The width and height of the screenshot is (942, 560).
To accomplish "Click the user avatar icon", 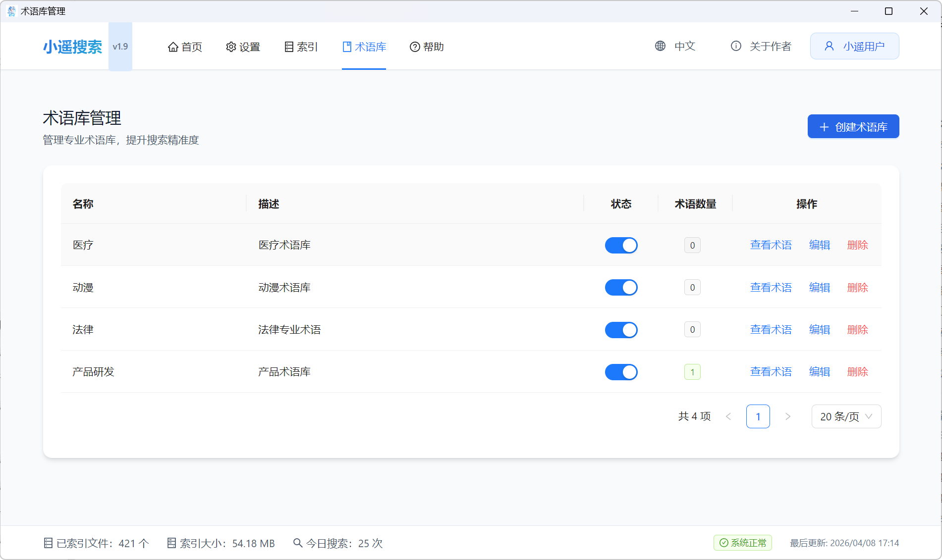I will pos(829,46).
